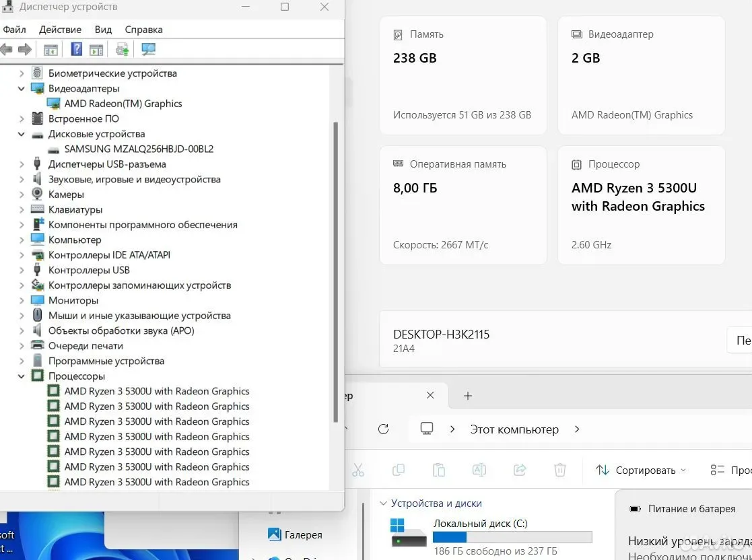
Task: Close the File Explorer tab
Action: pyautogui.click(x=430, y=395)
